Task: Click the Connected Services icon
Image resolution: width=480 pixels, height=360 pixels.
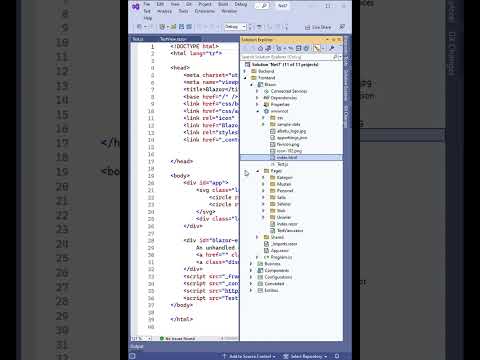Action: (266, 91)
